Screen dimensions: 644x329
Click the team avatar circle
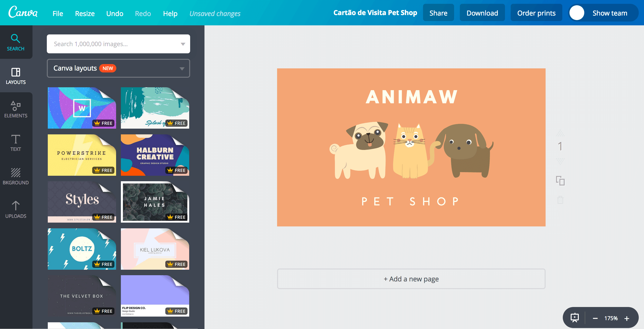click(576, 13)
